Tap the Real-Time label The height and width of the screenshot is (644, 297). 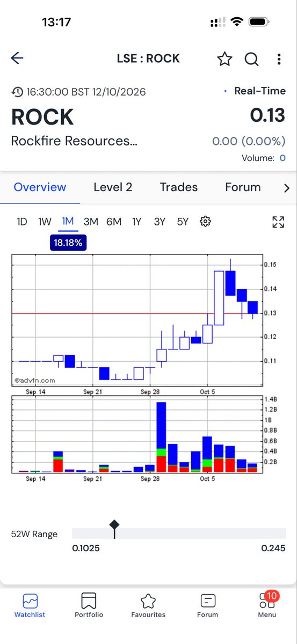(260, 91)
